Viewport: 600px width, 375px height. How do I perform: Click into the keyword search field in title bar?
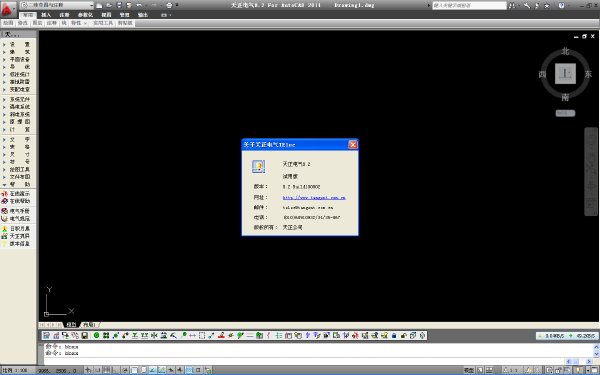[x=469, y=5]
